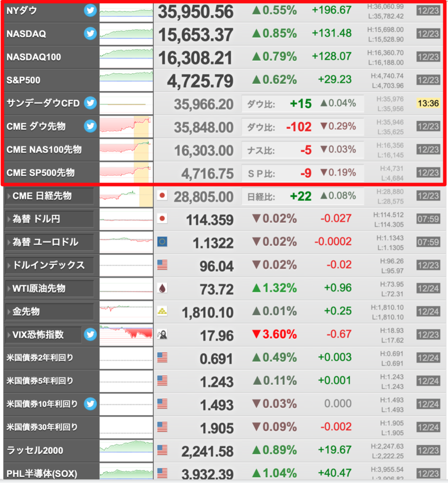Click the Twitter icon beside VIX恐怖指数

tap(90, 334)
